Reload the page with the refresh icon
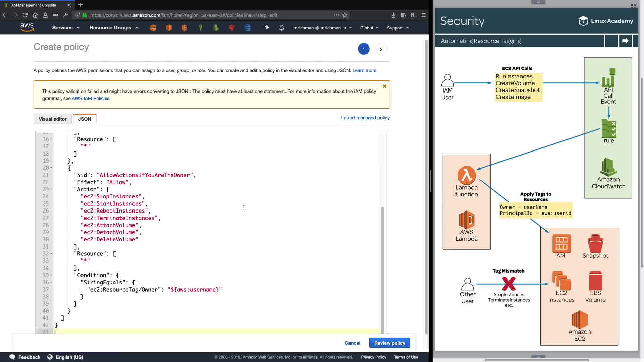This screenshot has width=644, height=362. coord(25,15)
